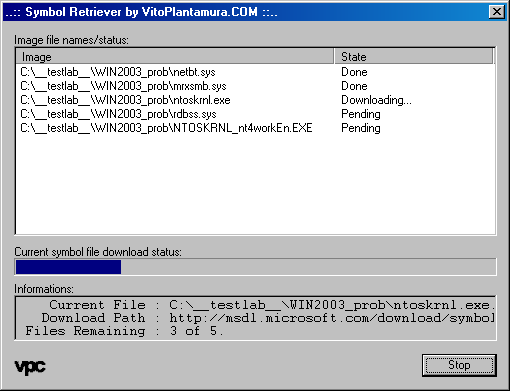This screenshot has height=391, width=510.
Task: Click the Symbol Retriever title bar text
Action: pyautogui.click(x=142, y=12)
